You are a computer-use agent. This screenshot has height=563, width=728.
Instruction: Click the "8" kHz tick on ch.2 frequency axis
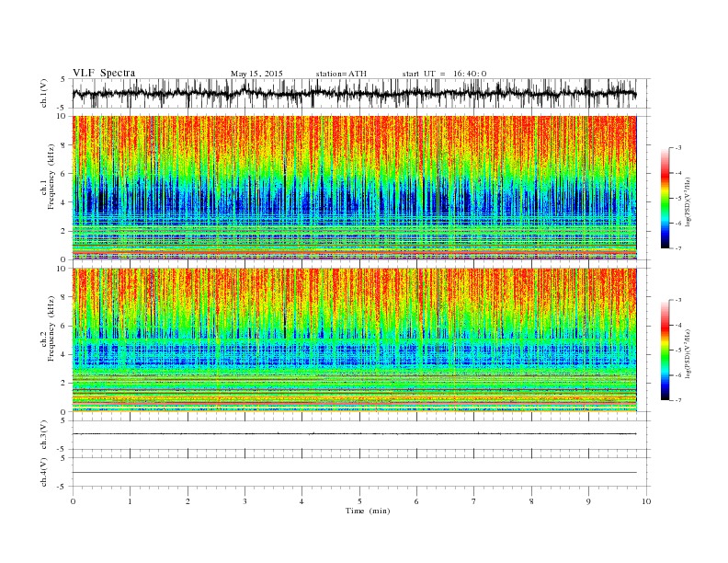(64, 297)
